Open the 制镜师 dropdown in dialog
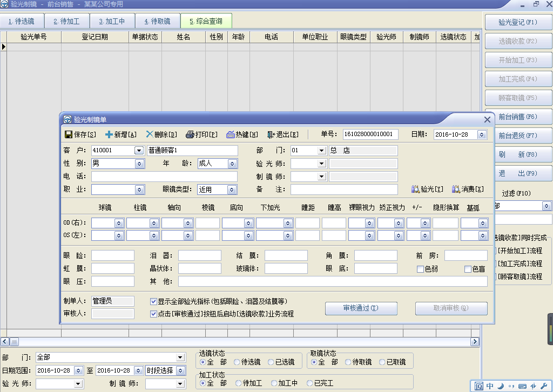The height and width of the screenshot is (392, 553). 321,177
